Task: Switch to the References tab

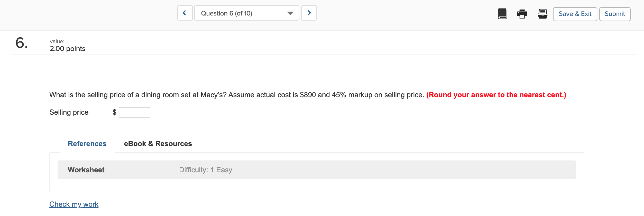Action: (x=87, y=143)
